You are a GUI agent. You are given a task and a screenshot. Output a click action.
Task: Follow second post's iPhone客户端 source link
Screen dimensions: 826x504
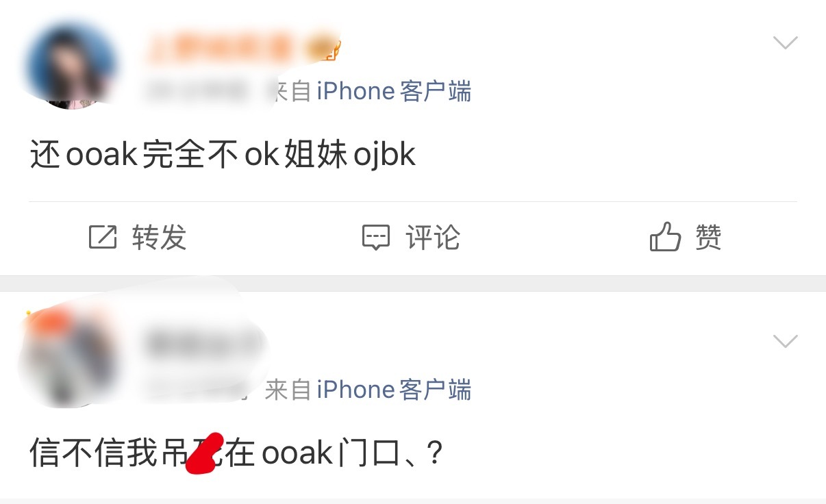pos(394,390)
